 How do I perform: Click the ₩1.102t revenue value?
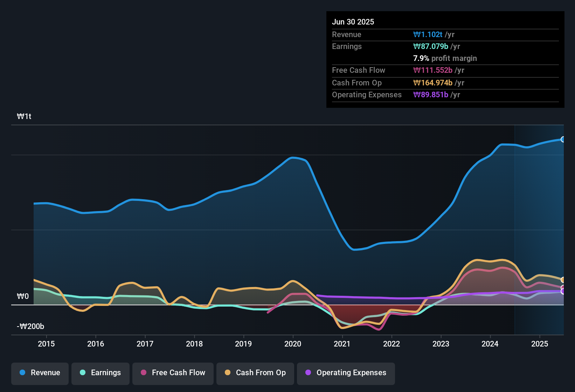(x=428, y=34)
